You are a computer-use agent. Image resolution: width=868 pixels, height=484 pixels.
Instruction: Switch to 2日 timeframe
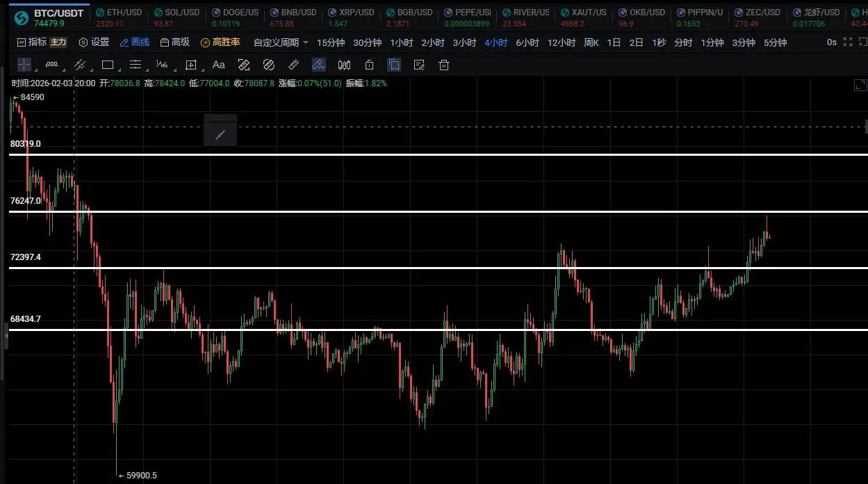(636, 42)
